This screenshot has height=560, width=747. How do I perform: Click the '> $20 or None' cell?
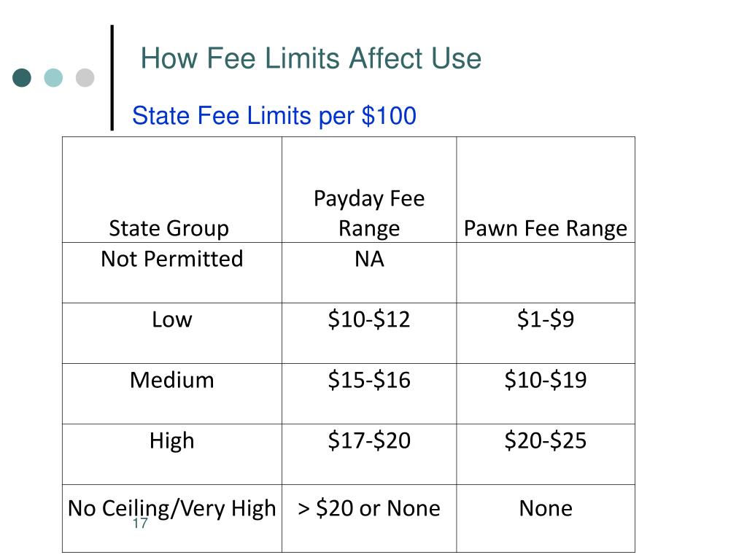(x=369, y=518)
